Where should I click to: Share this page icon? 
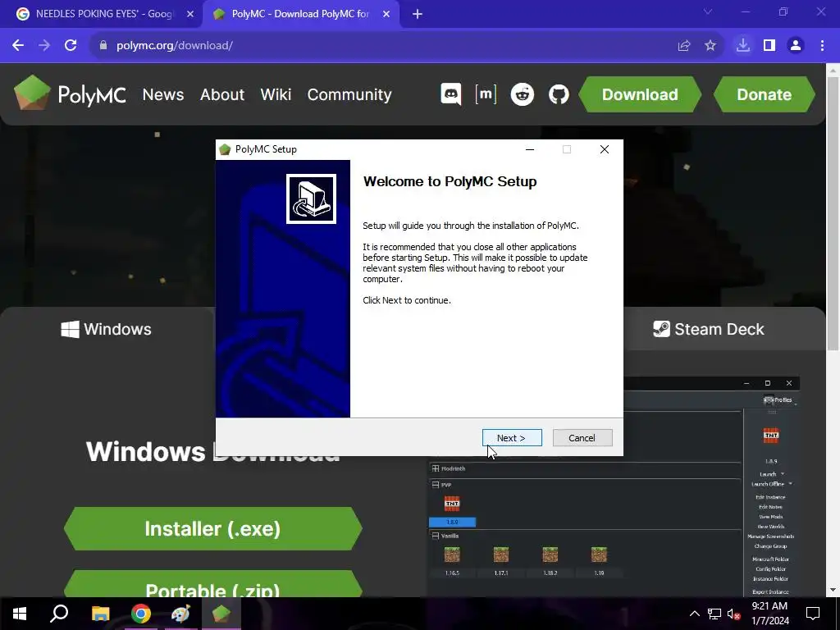coord(683,46)
